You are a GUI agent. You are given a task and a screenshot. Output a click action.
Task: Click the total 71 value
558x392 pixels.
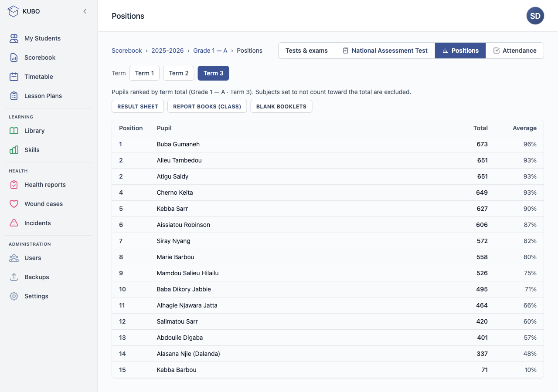pyautogui.click(x=484, y=370)
